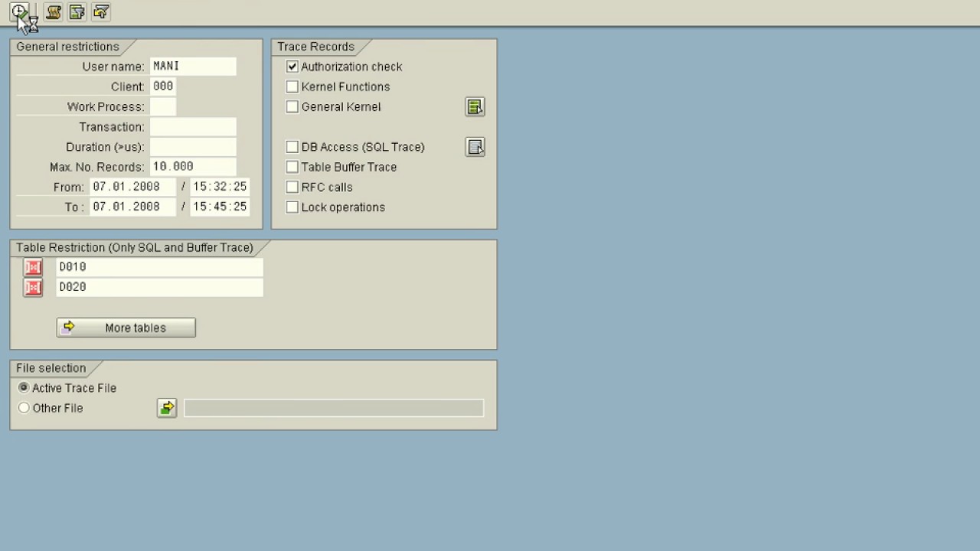Click the funnel with yellow arrow toolbar icon
Viewport: 980px width, 551px height.
point(101,11)
